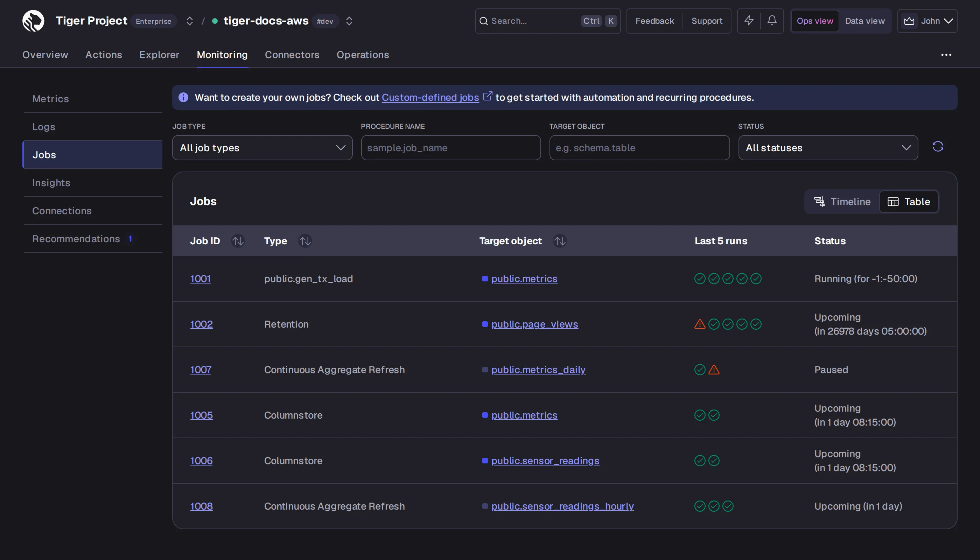
Task: Click the crown icon next to John
Action: pos(909,21)
